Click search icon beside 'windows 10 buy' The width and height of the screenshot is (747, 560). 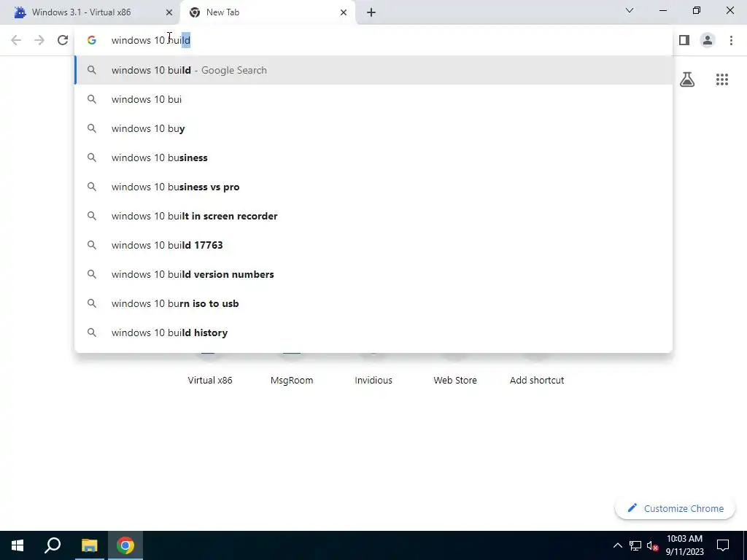point(91,128)
